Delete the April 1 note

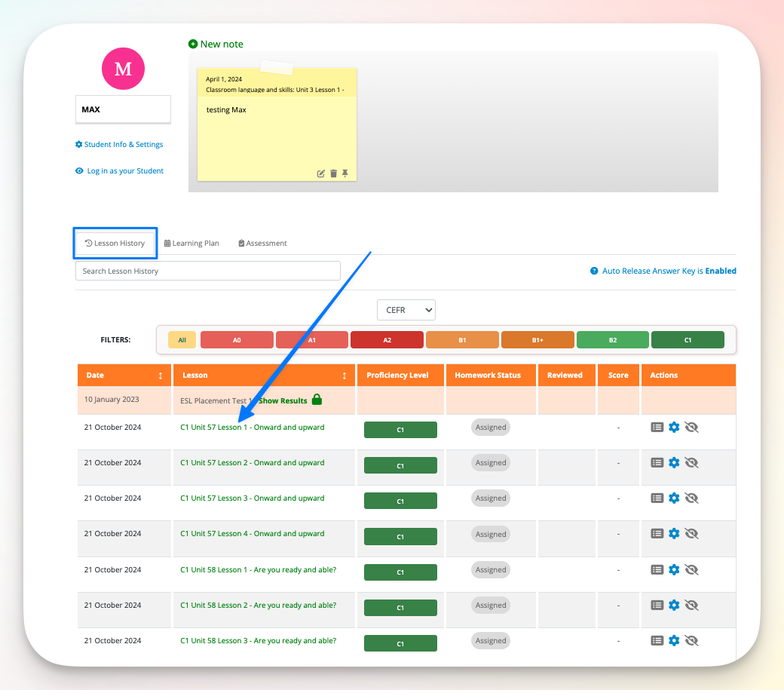[332, 173]
